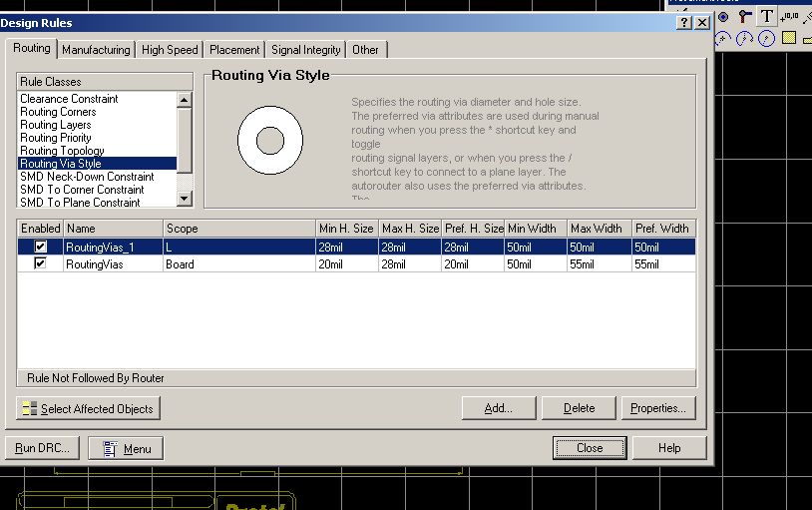
Task: Click the Enabled column header
Action: pos(40,228)
